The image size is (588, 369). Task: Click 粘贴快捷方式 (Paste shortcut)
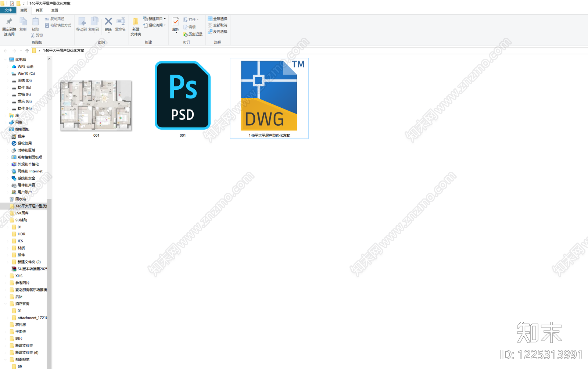[58, 25]
